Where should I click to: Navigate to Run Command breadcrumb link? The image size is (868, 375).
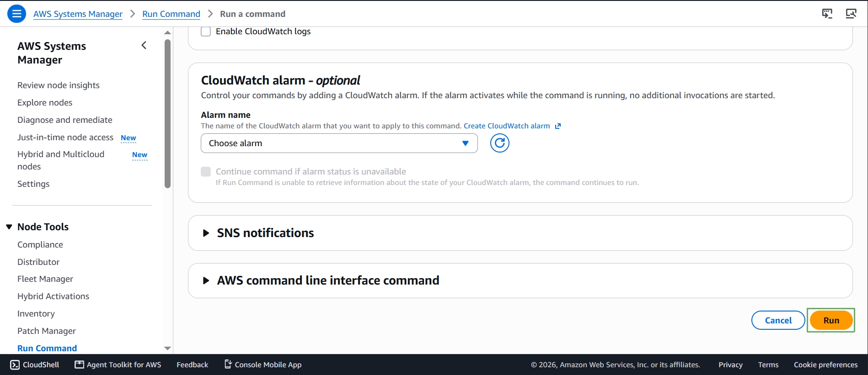(171, 14)
